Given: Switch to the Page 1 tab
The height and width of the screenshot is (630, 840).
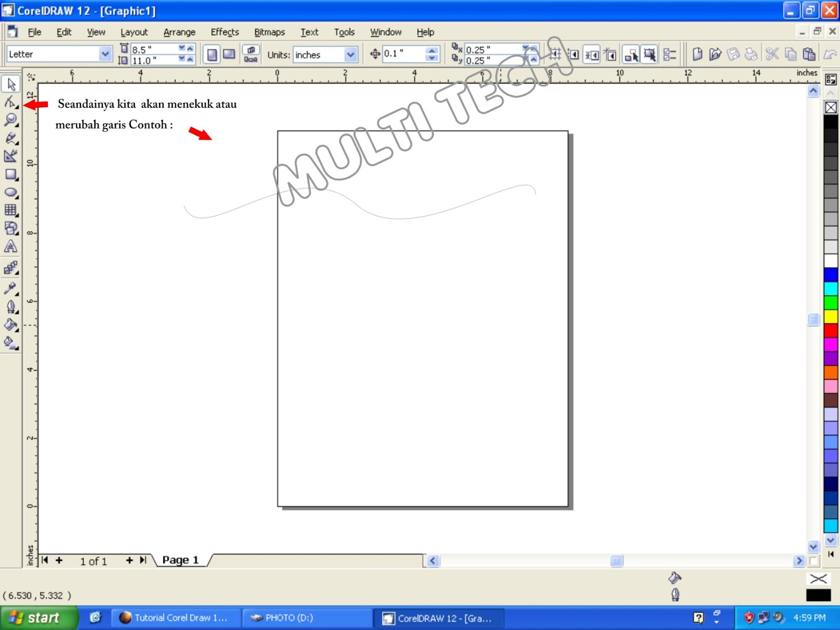Looking at the screenshot, I should click(x=181, y=560).
